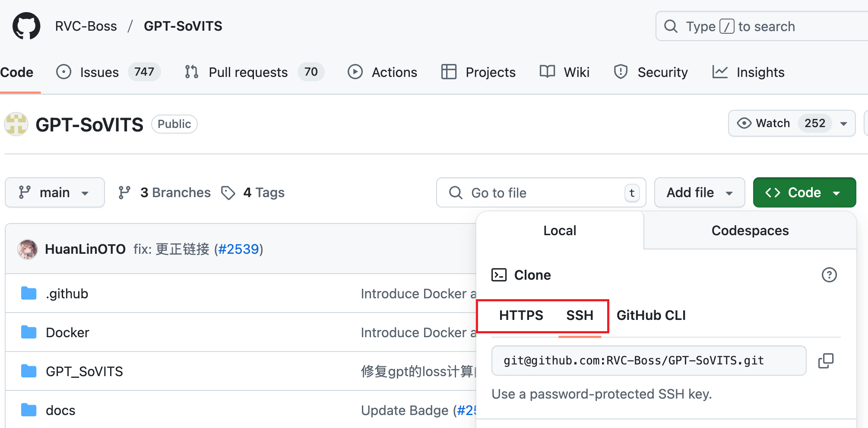Image resolution: width=868 pixels, height=428 pixels.
Task: Select the SSH clone option
Action: point(580,315)
